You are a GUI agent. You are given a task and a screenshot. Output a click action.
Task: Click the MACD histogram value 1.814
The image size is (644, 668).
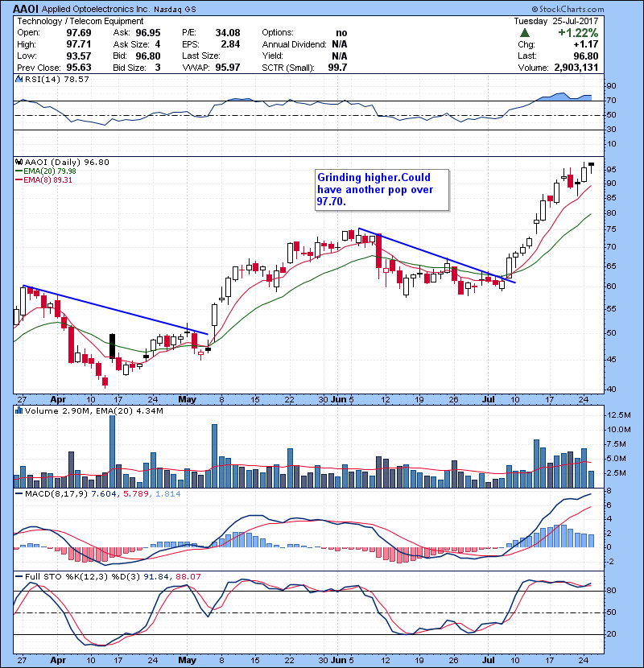point(168,494)
